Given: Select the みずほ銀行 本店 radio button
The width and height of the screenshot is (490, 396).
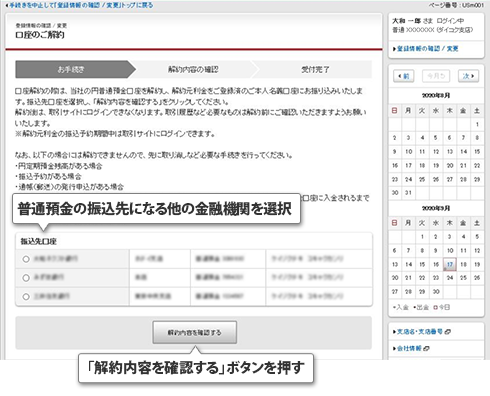Looking at the screenshot, I should coord(26,278).
